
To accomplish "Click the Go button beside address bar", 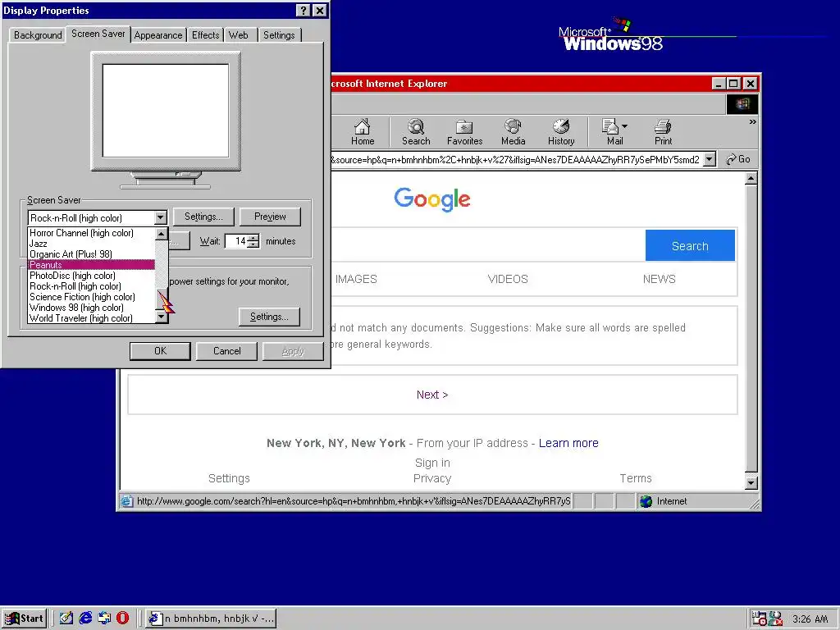I will 738,159.
